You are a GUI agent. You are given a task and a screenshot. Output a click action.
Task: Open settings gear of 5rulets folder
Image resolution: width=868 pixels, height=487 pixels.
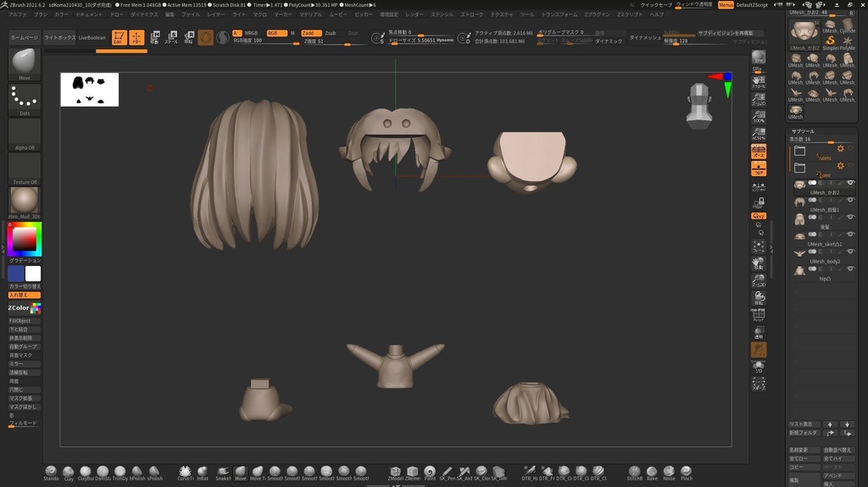pyautogui.click(x=840, y=149)
